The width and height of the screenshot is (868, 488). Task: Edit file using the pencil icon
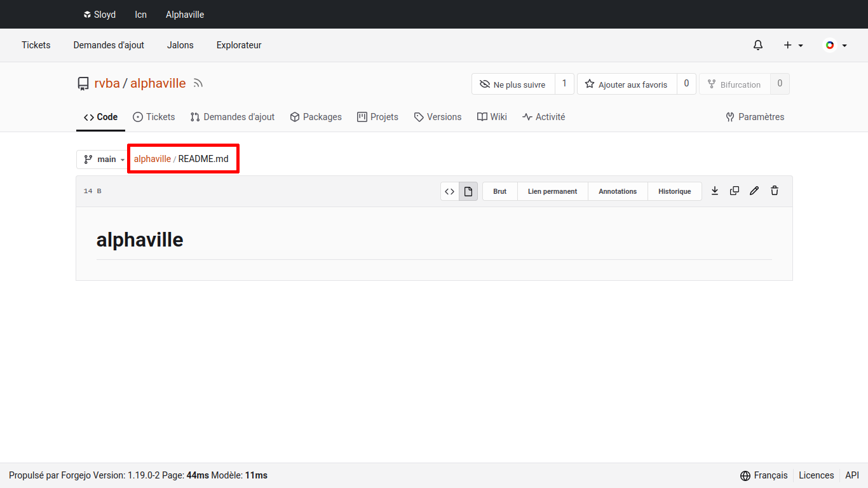(754, 191)
